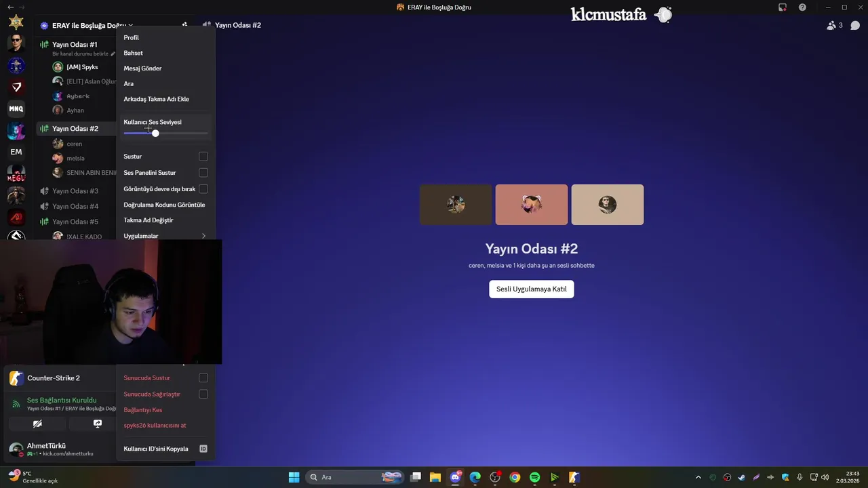The width and height of the screenshot is (868, 488).
Task: Open the server with sunglasses man avatar
Action: [16, 43]
